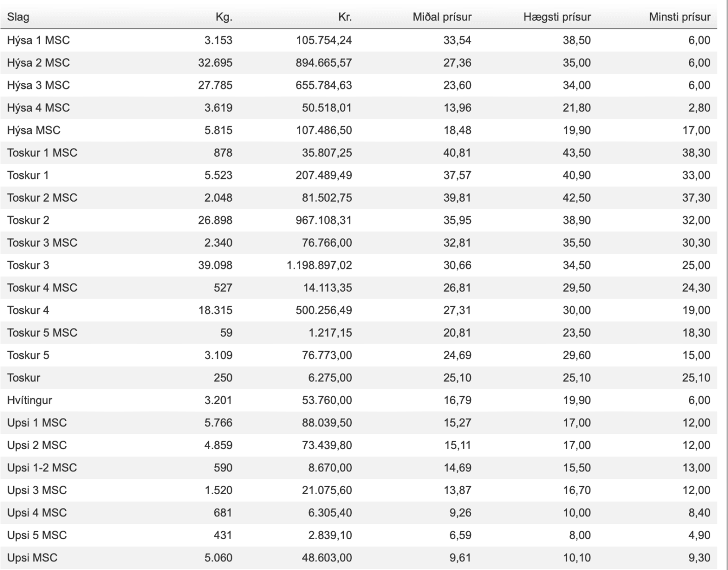Click the Hægsti prísur column header
728x570 pixels.
point(557,17)
